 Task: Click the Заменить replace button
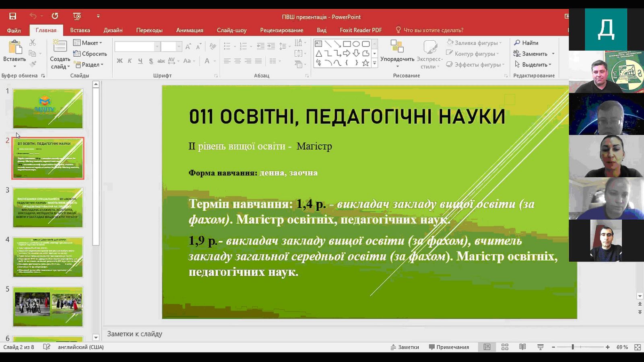[x=534, y=54]
